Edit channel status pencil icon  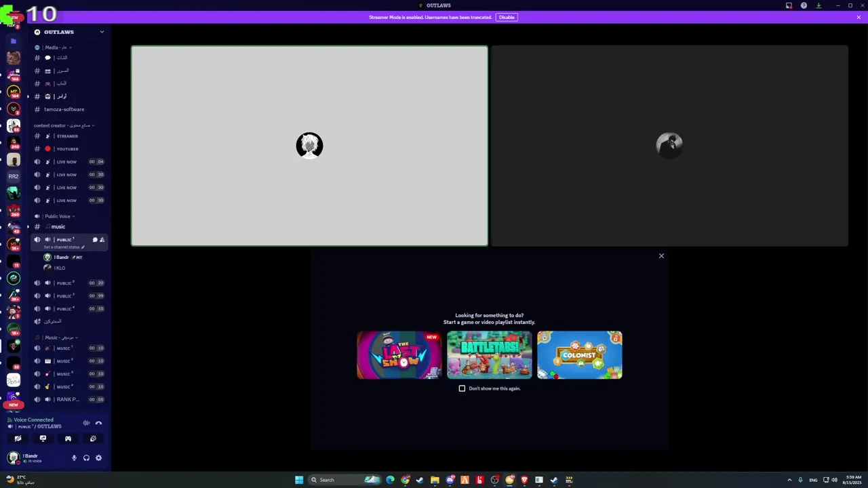coord(83,247)
